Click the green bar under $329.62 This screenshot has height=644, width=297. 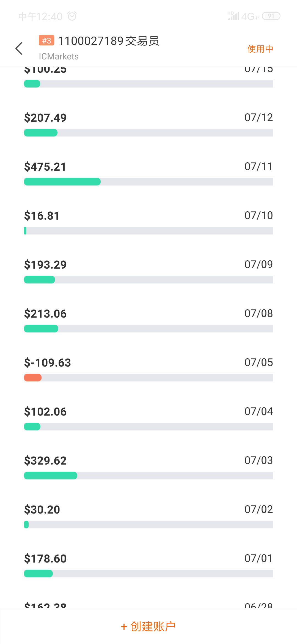[51, 476]
